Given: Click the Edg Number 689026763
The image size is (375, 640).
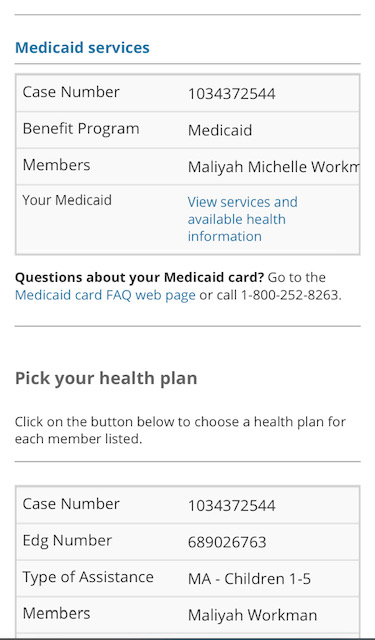Looking at the screenshot, I should [227, 542].
